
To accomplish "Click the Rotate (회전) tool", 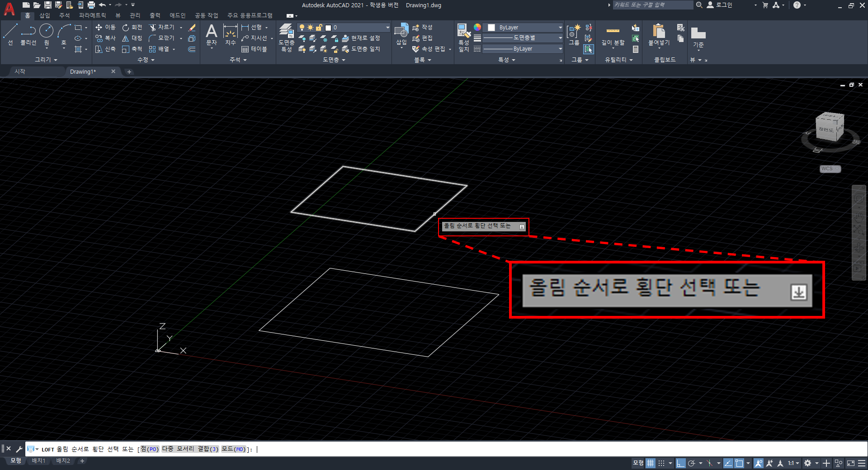I will [132, 28].
